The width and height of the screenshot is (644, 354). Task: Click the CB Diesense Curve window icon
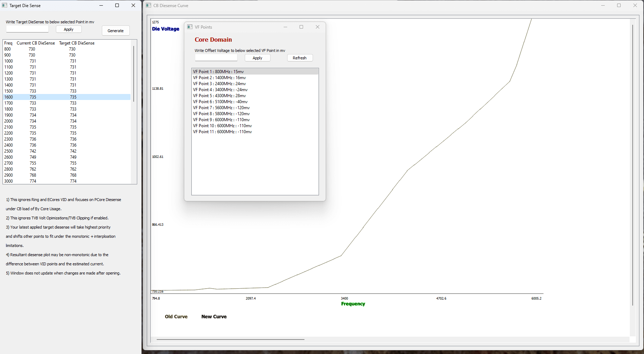tap(149, 5)
